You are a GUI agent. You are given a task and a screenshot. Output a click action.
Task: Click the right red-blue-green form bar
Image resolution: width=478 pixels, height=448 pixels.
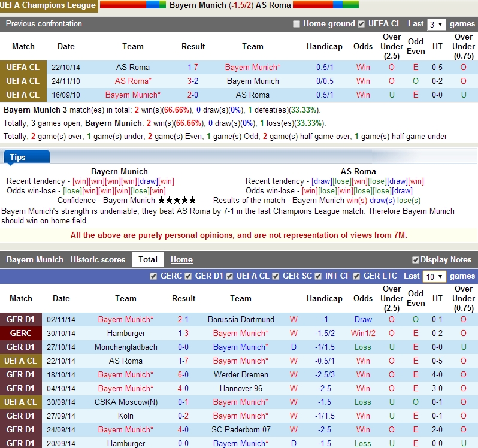click(x=326, y=5)
